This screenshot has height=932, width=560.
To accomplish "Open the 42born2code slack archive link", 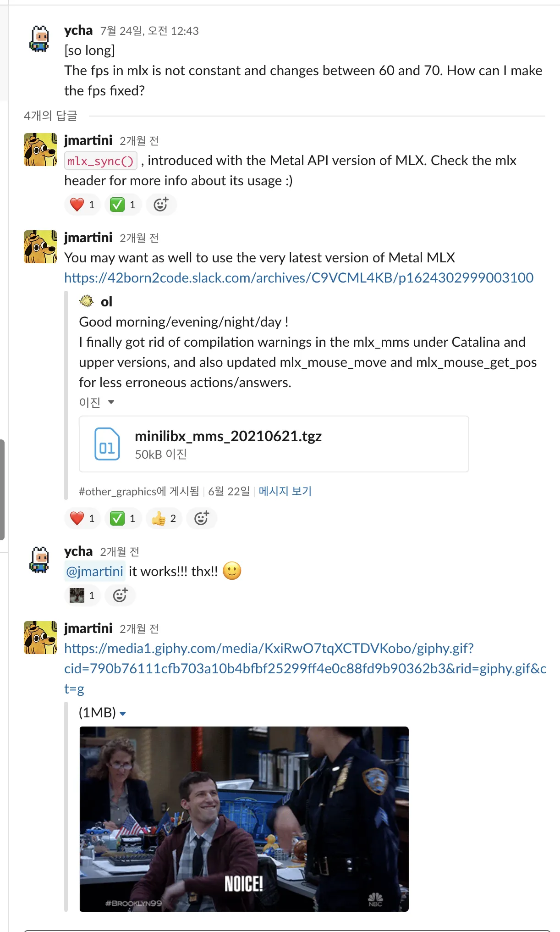I will [299, 278].
